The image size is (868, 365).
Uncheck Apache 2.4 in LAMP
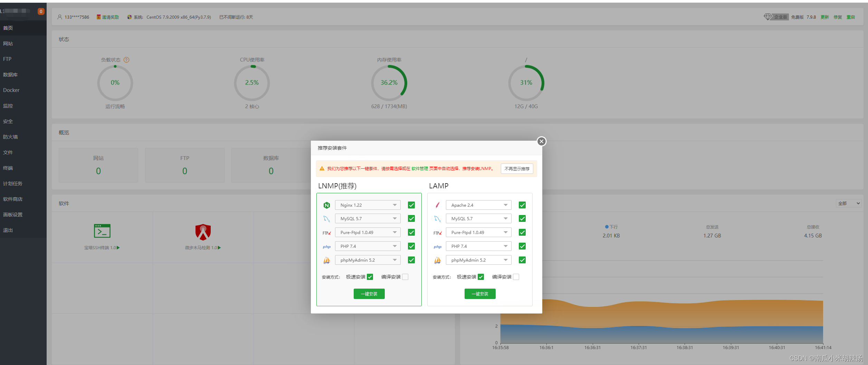[522, 205]
